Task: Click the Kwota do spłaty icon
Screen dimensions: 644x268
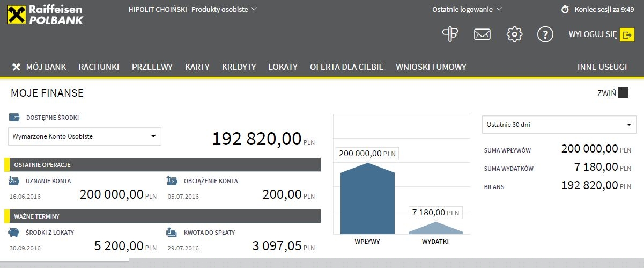Action: (x=172, y=233)
